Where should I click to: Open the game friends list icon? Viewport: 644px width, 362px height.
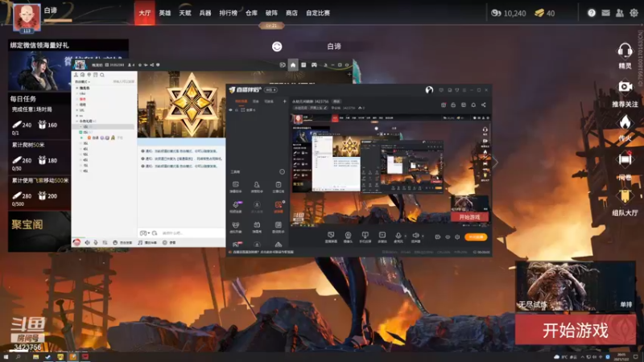[620, 13]
